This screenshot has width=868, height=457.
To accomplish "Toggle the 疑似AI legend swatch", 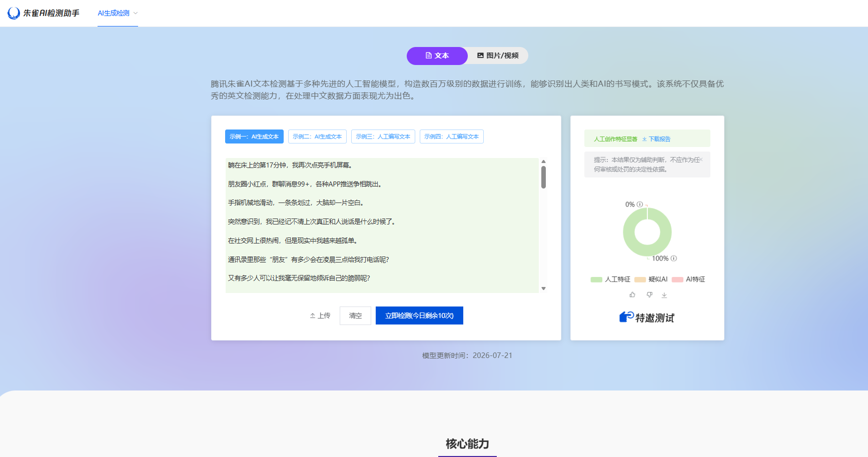I will (x=640, y=279).
